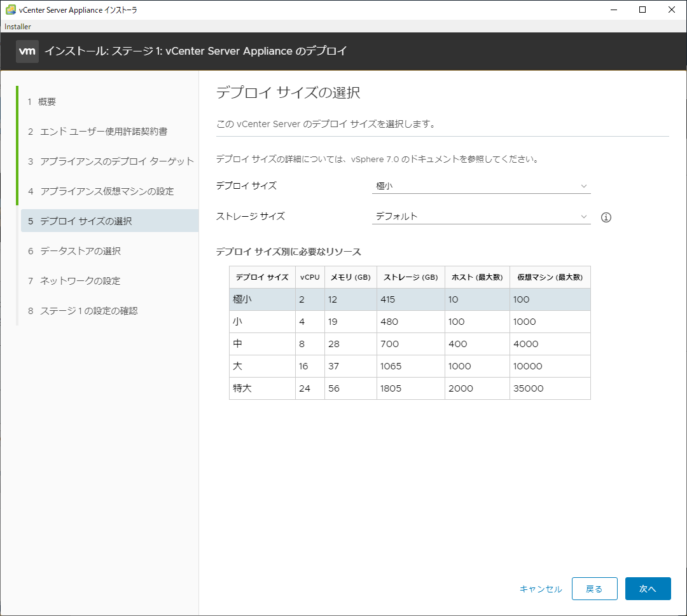Image resolution: width=687 pixels, height=616 pixels.
Task: Click the キャンセル link
Action: (x=541, y=589)
